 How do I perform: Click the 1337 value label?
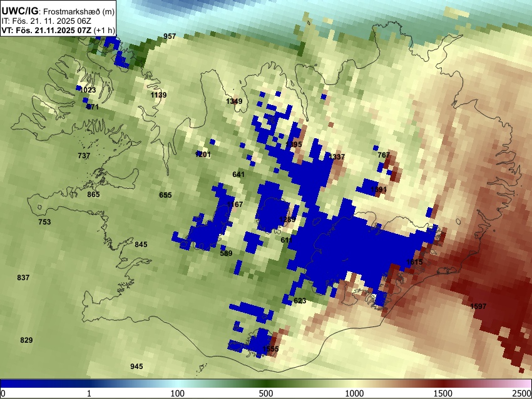click(337, 156)
